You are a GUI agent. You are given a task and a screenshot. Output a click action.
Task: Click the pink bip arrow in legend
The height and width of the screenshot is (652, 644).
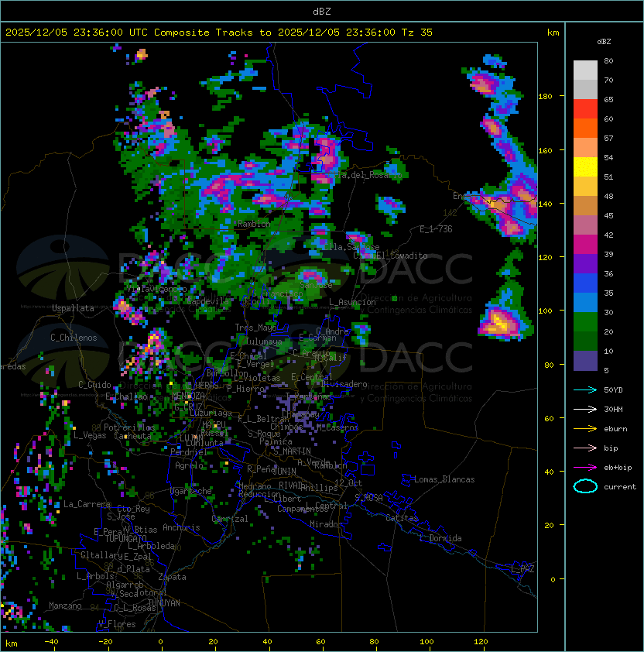pyautogui.click(x=585, y=448)
